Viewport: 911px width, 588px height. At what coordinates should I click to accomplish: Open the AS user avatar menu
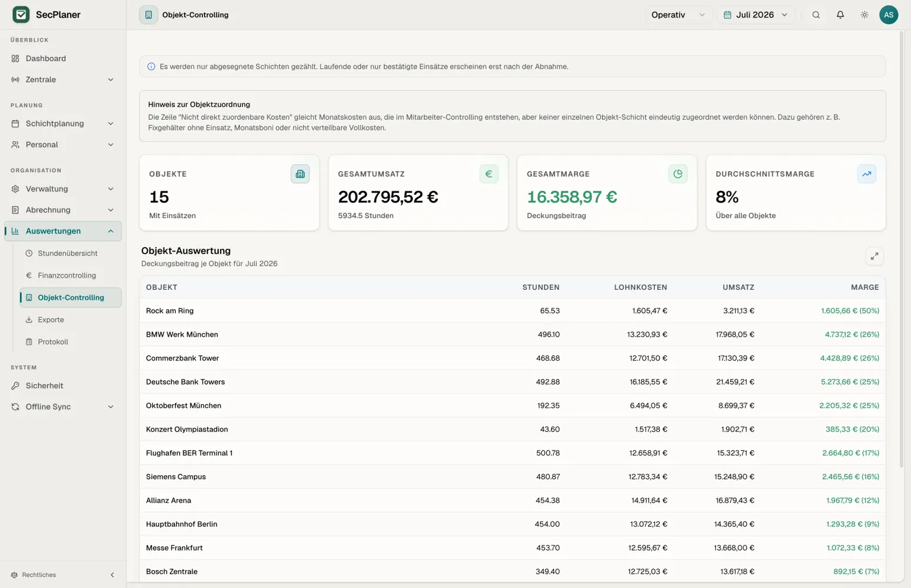click(888, 15)
